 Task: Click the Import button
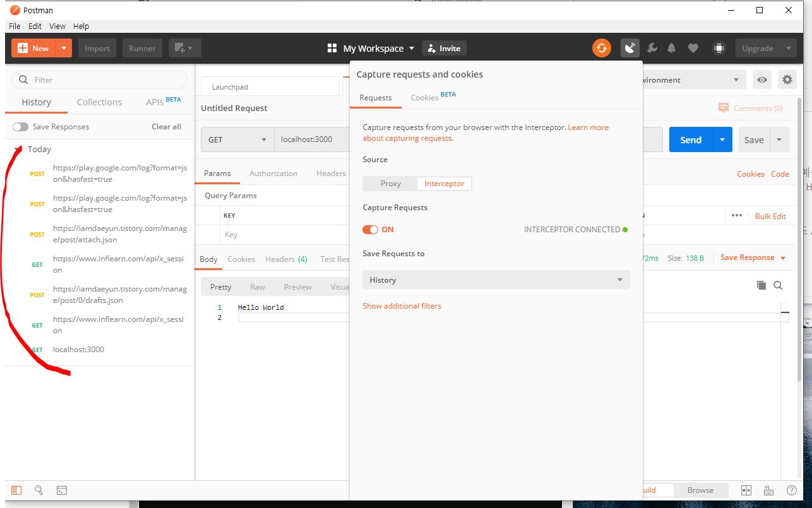tap(97, 48)
